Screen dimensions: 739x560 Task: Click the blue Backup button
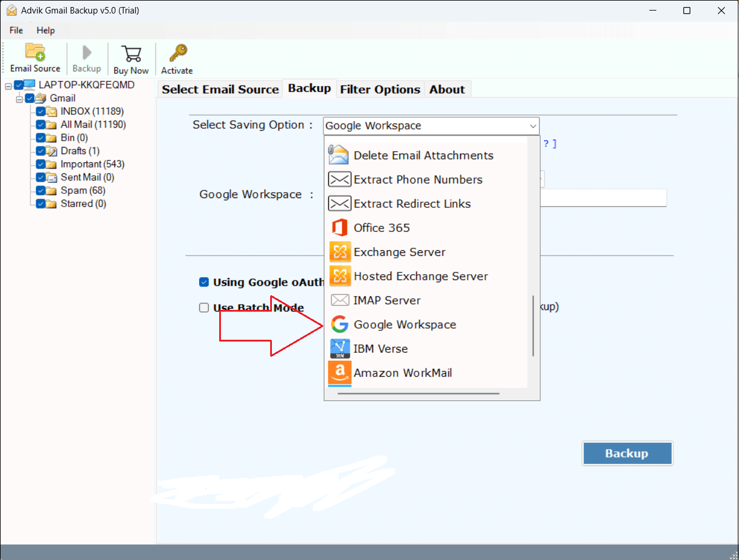click(x=627, y=453)
